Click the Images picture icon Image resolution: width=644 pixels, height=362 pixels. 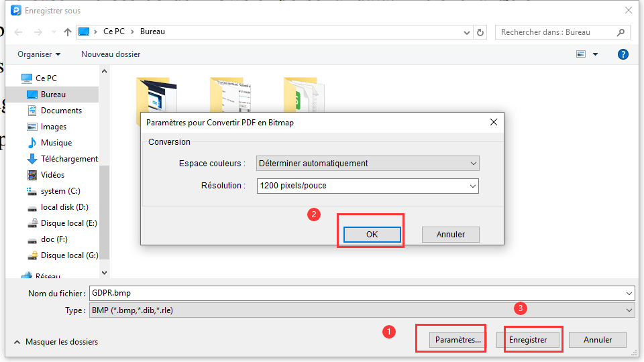(32, 127)
